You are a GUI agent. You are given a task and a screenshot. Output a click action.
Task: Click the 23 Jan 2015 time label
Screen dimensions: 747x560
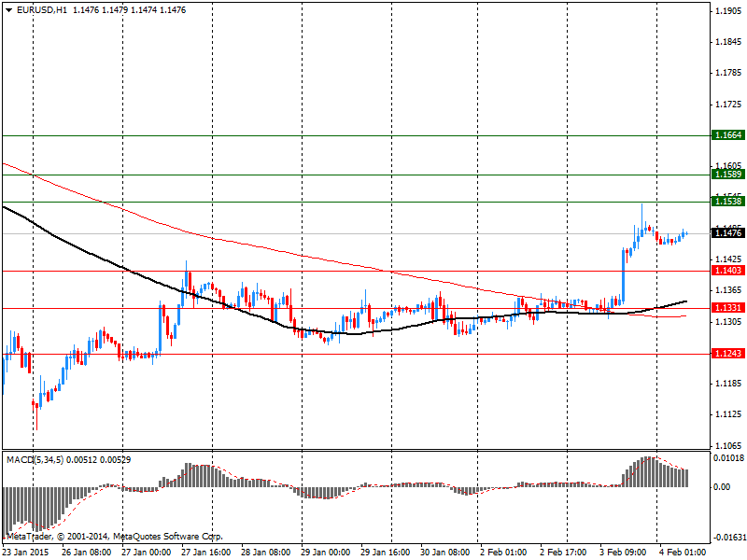[25, 553]
